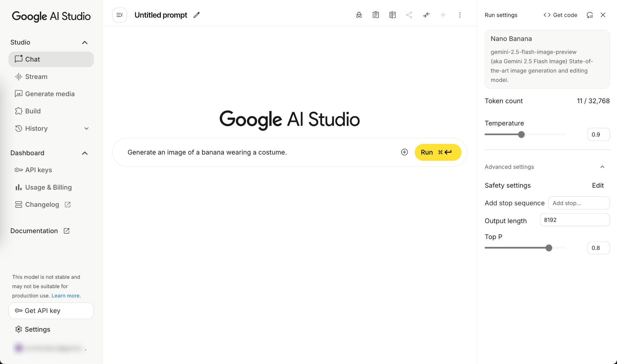Viewport: 617px width, 364px height.
Task: Edit the Untitled prompt title
Action: (x=196, y=15)
